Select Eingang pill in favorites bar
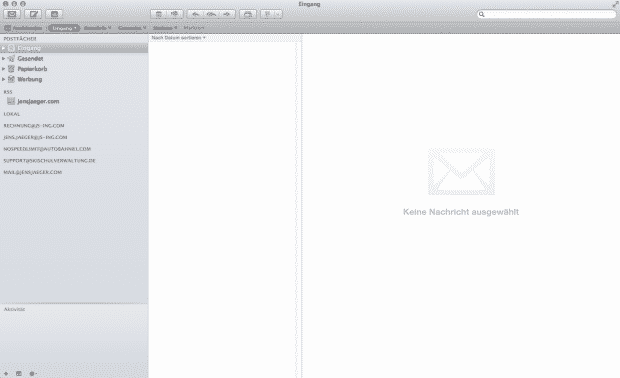Screen dimensions: 620x378 pos(64,28)
